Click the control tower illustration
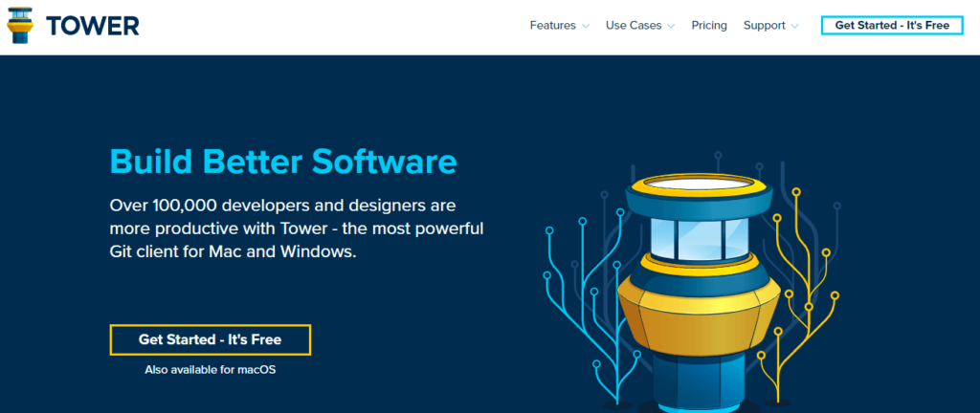 (698, 292)
